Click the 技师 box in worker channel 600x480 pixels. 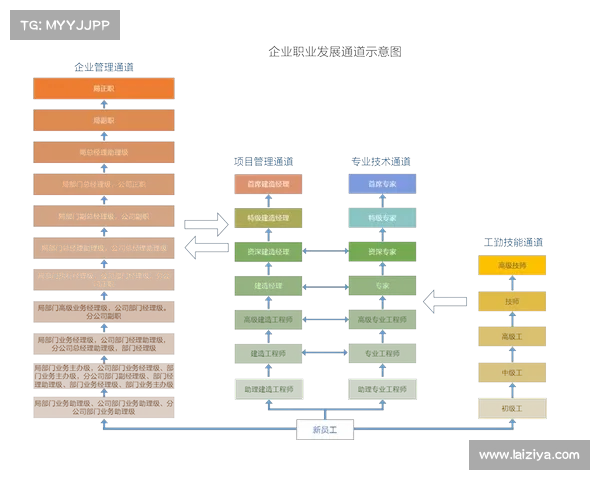point(512,301)
